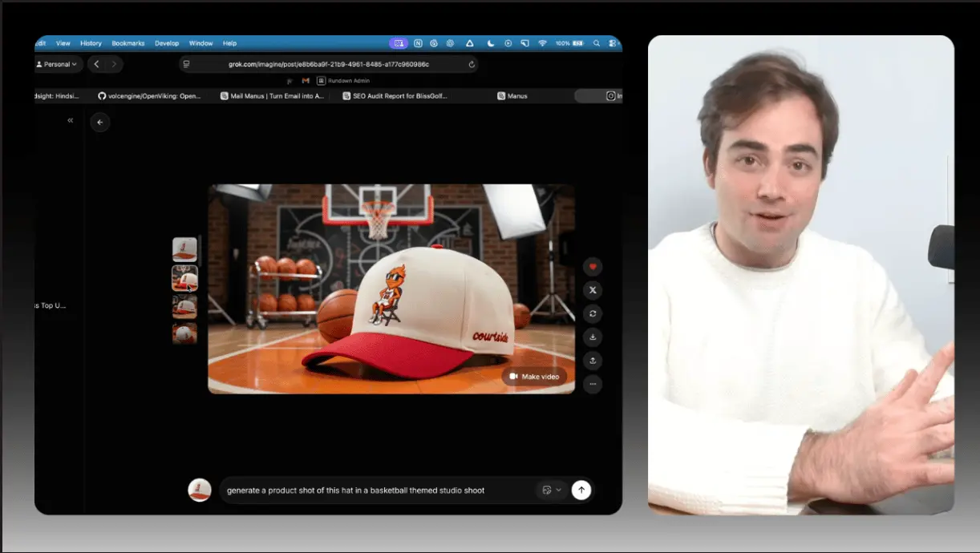Collapse the sidebar with double chevron
980x553 pixels.
pyautogui.click(x=71, y=120)
